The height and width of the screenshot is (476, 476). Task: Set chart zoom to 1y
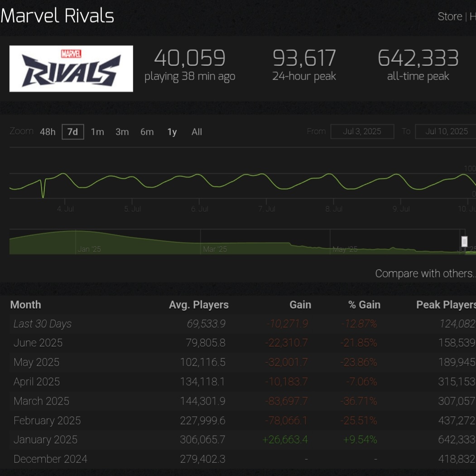click(x=172, y=132)
